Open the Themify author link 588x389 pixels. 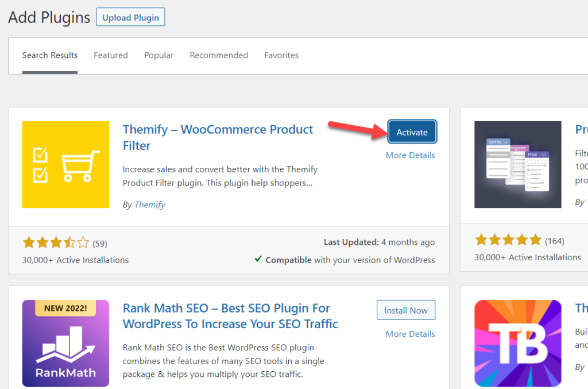[150, 205]
